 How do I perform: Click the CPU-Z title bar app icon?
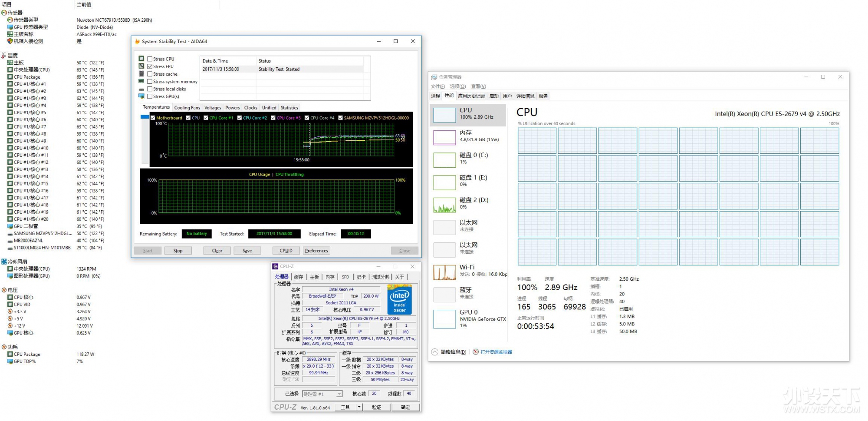275,266
